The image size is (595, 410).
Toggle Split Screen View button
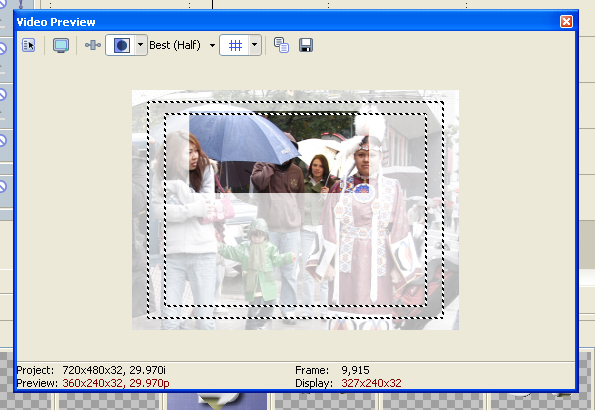121,45
